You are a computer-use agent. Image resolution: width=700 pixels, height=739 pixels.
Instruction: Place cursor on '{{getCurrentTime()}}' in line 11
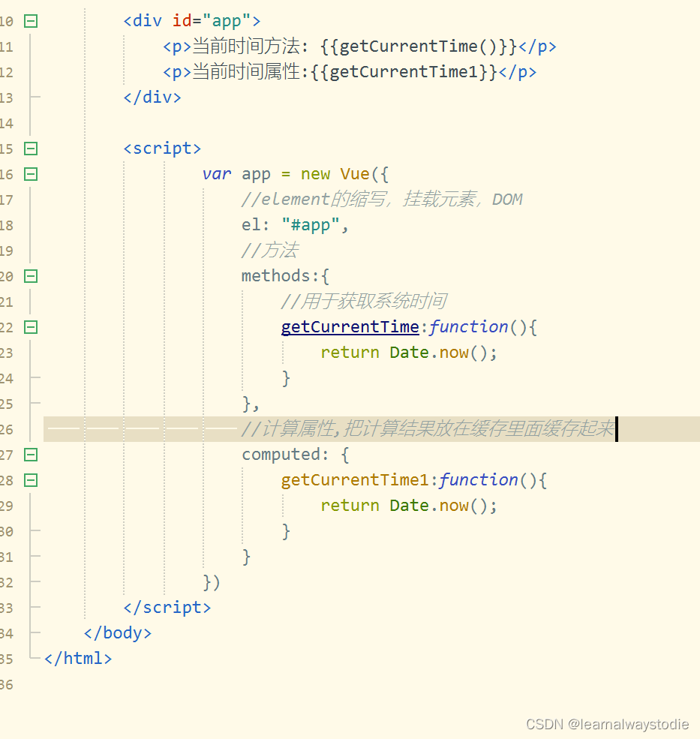419,47
